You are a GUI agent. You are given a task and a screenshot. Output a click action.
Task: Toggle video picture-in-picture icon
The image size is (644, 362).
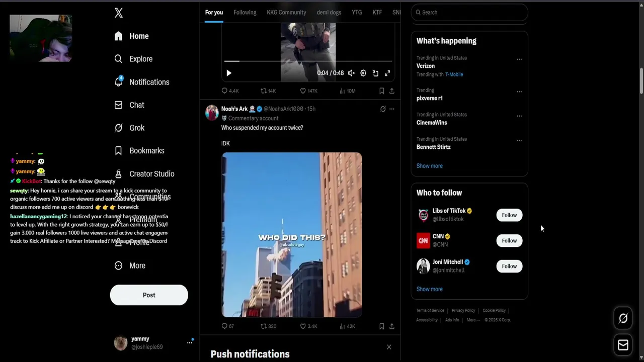click(x=375, y=73)
